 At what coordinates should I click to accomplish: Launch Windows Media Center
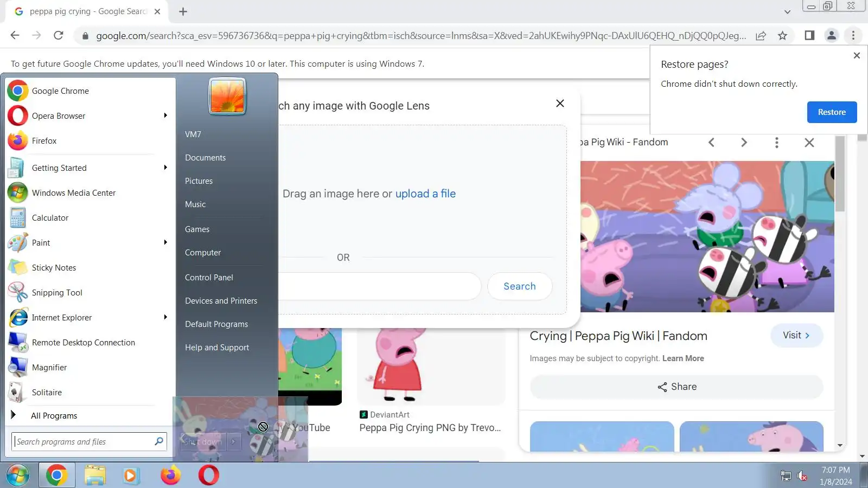click(90, 193)
